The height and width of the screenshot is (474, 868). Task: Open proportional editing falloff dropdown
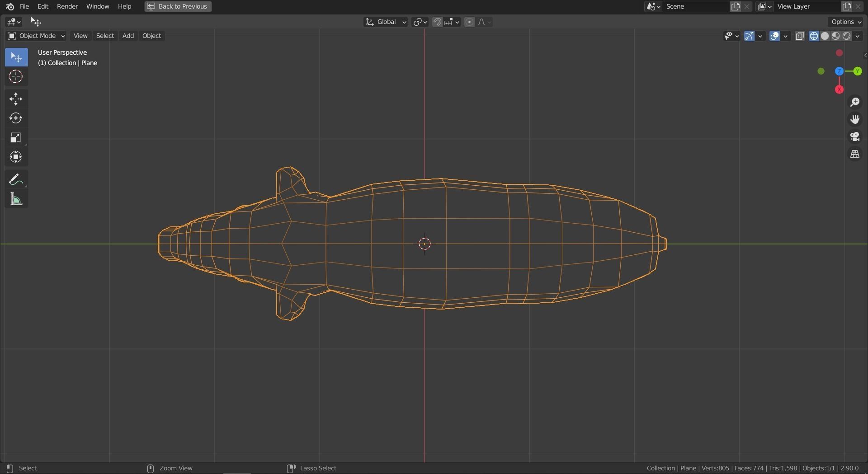pyautogui.click(x=484, y=22)
